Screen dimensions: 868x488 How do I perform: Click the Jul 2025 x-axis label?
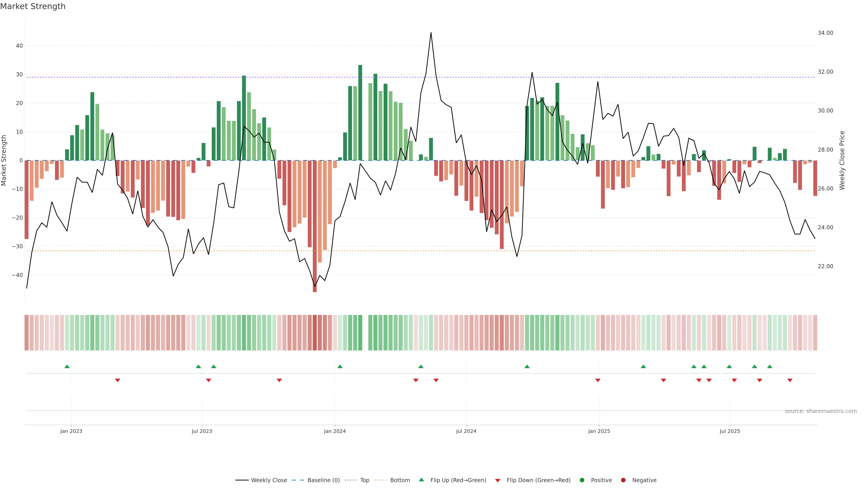point(729,431)
